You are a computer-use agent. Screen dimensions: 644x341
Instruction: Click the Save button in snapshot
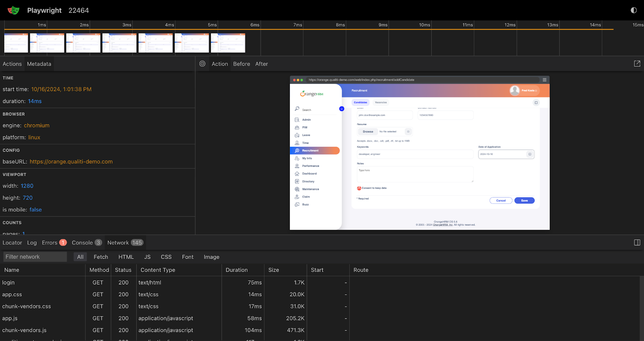524,200
